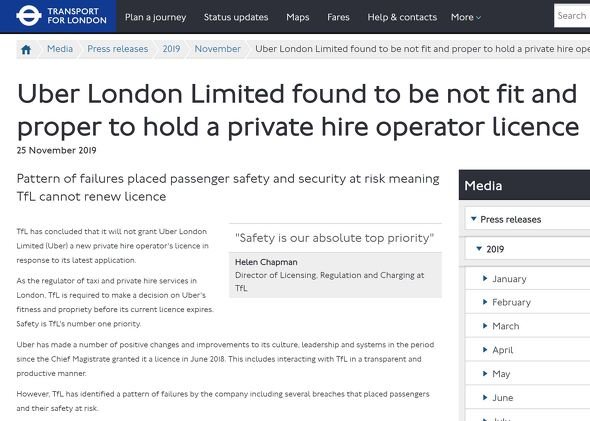Viewport: 590px width, 421px height.
Task: Open the Fares navigation item
Action: 338,17
